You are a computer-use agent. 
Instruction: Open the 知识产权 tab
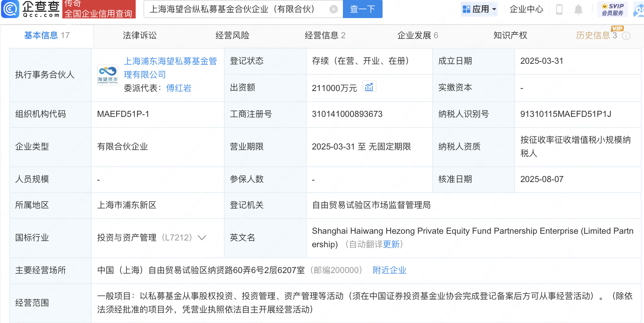click(x=510, y=35)
